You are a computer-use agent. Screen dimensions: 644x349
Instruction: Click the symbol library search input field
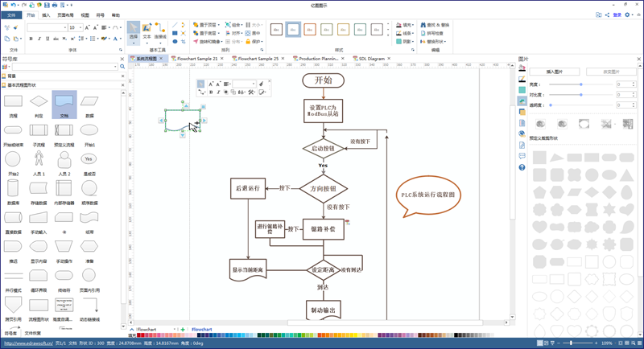[64, 67]
